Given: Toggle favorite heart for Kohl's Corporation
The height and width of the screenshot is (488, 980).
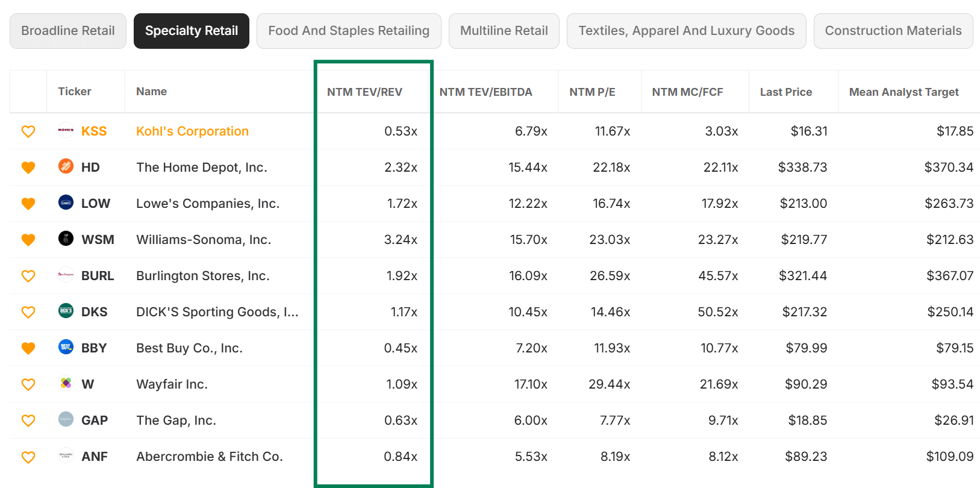Looking at the screenshot, I should (28, 131).
